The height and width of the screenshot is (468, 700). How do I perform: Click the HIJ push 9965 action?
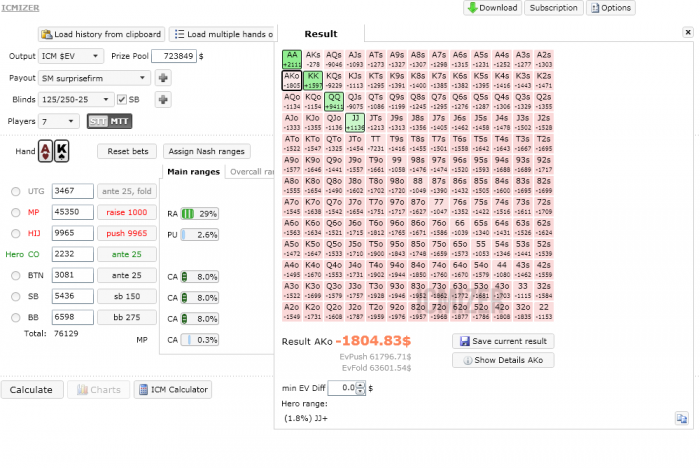[127, 233]
